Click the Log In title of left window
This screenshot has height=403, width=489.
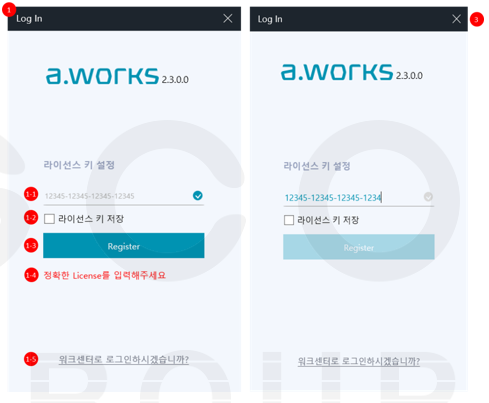(29, 19)
